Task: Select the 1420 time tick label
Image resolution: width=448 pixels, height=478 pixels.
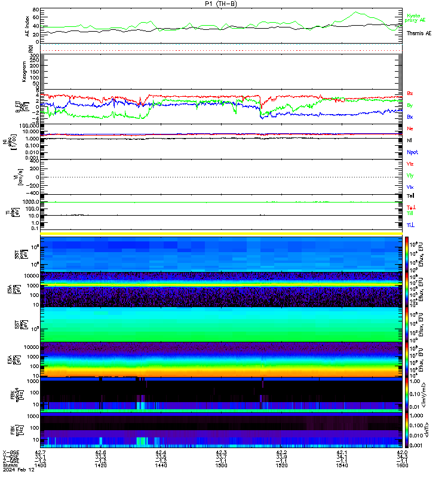Action: coord(100,465)
